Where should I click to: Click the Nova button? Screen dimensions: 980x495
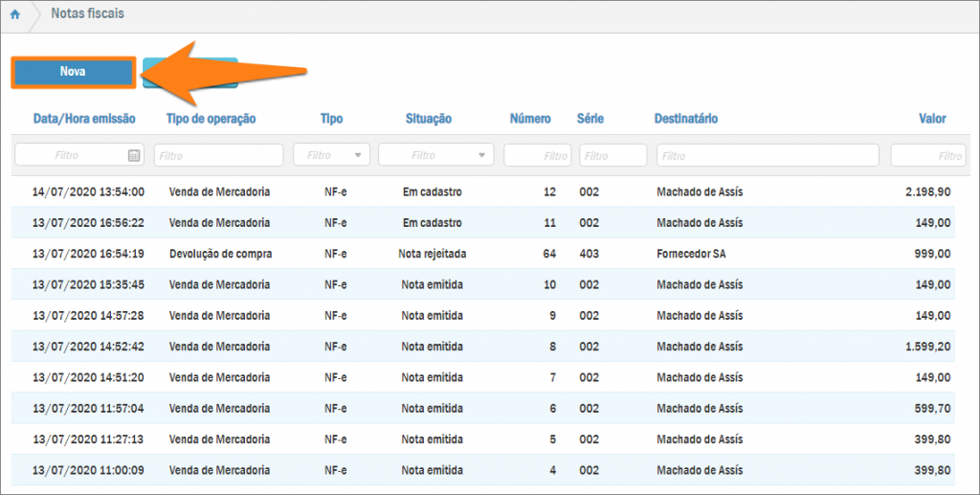[x=73, y=73]
